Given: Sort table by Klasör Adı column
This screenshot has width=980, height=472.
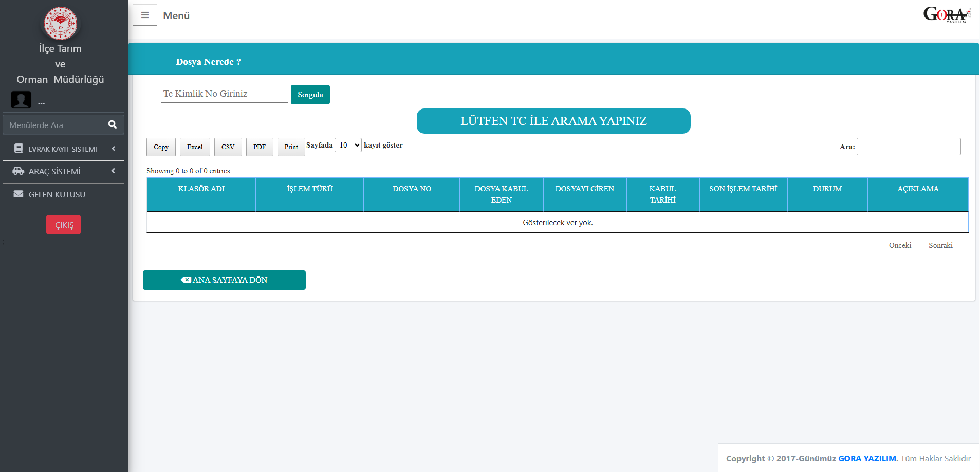Looking at the screenshot, I should (201, 189).
